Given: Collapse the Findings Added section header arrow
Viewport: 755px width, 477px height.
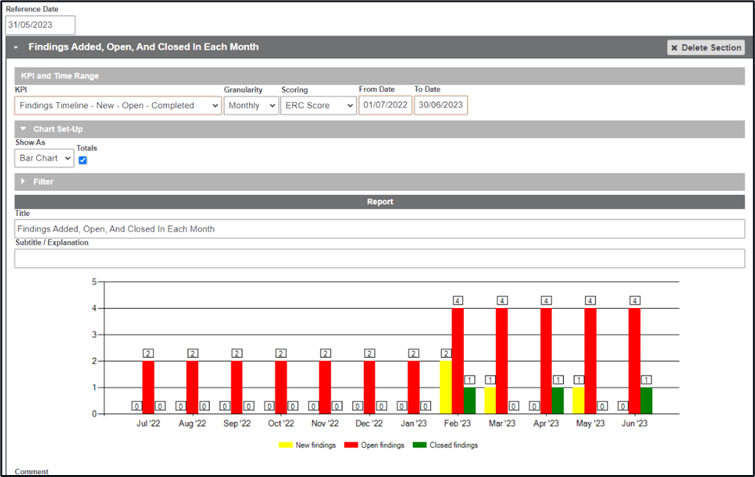Looking at the screenshot, I should (18, 47).
